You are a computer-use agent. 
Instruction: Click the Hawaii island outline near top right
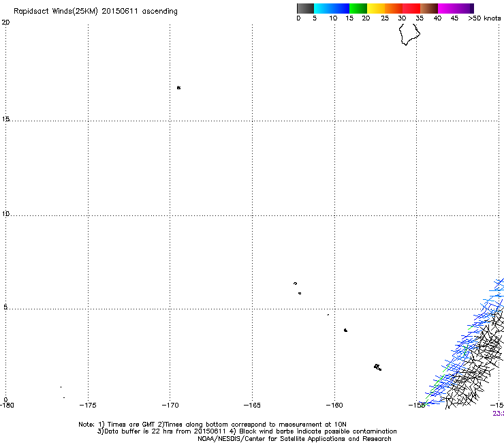tap(409, 34)
